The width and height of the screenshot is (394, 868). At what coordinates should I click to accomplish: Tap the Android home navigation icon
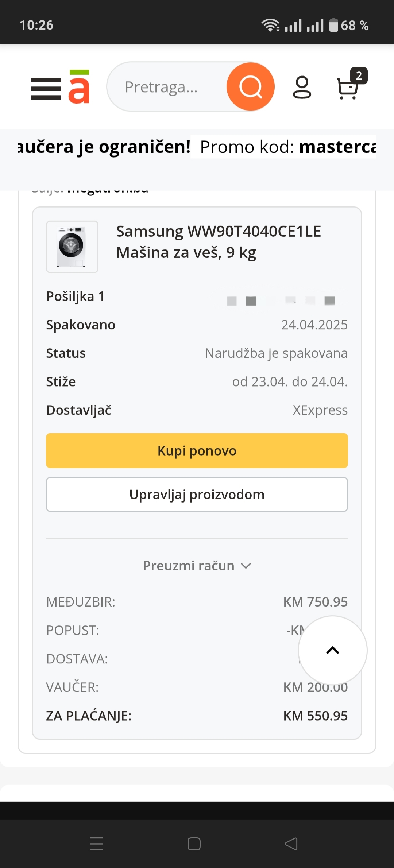[194, 844]
